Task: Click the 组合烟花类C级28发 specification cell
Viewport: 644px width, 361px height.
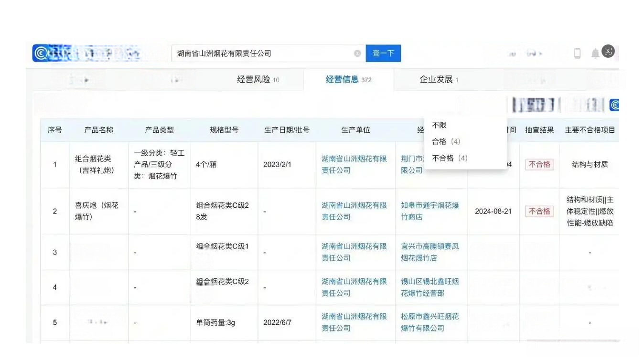Action: (224, 211)
